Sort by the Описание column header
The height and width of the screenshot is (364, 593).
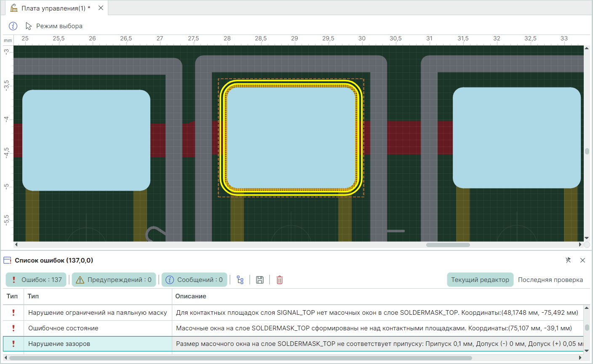pyautogui.click(x=191, y=296)
